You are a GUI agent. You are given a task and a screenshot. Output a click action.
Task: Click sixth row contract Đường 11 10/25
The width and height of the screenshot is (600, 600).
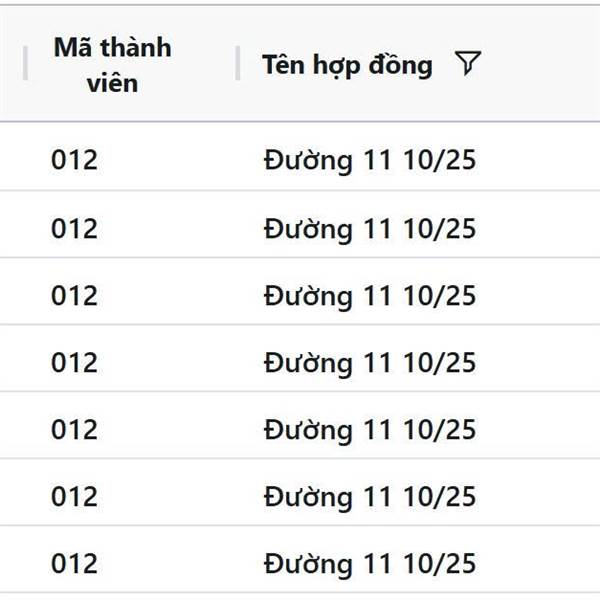370,497
